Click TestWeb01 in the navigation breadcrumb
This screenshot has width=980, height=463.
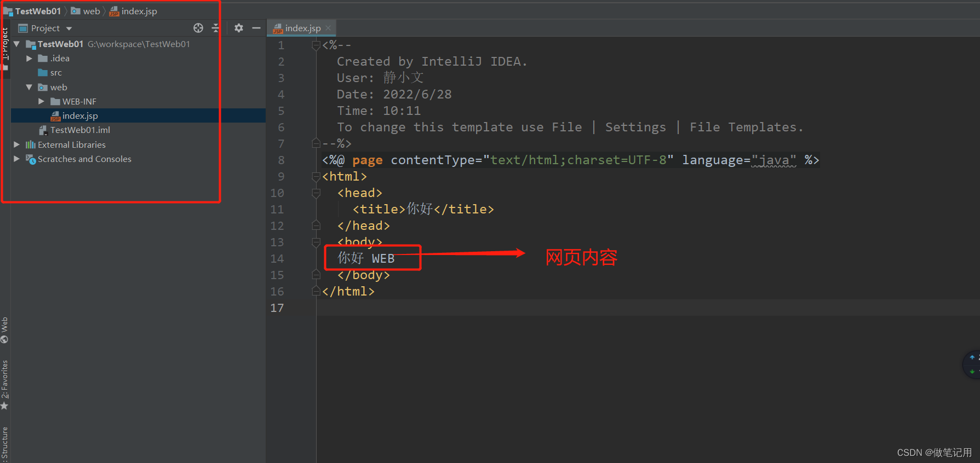tap(38, 11)
